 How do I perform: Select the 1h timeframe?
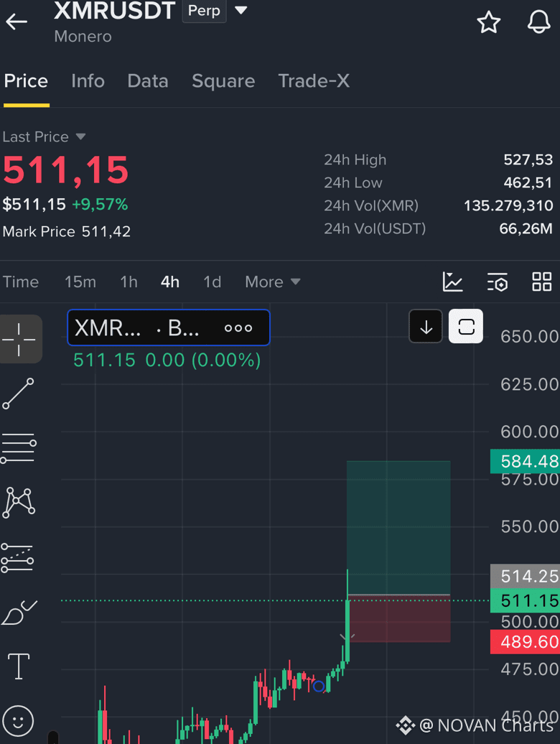click(129, 282)
